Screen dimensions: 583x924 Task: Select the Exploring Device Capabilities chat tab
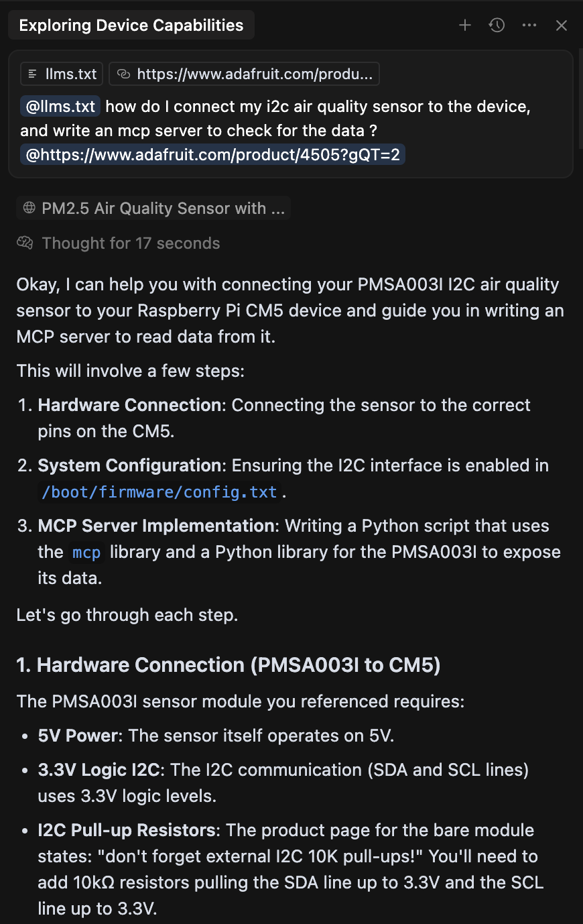coord(131,25)
